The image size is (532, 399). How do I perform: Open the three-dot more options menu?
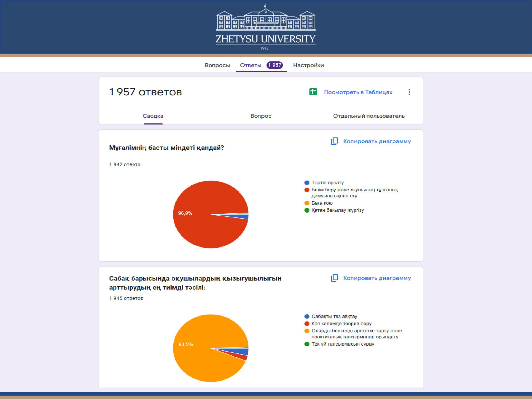pos(409,92)
